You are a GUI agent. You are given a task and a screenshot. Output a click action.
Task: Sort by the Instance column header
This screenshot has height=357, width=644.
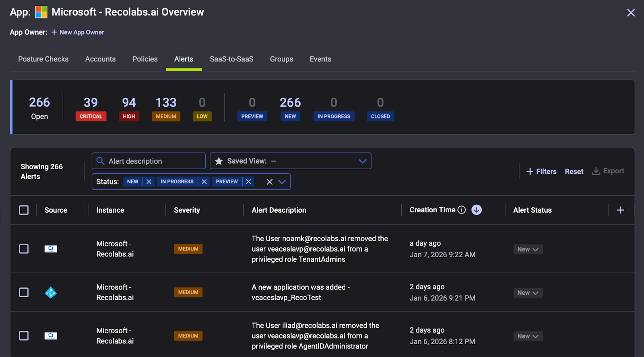pos(110,210)
